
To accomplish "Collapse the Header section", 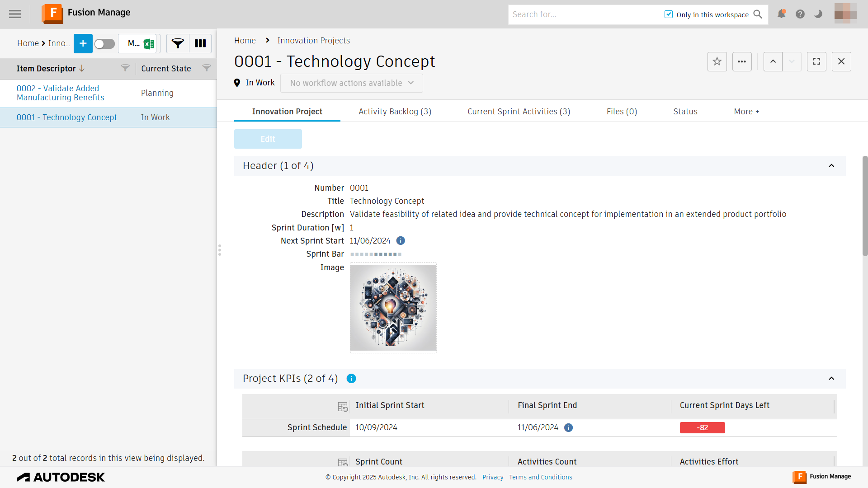I will pos(831,166).
